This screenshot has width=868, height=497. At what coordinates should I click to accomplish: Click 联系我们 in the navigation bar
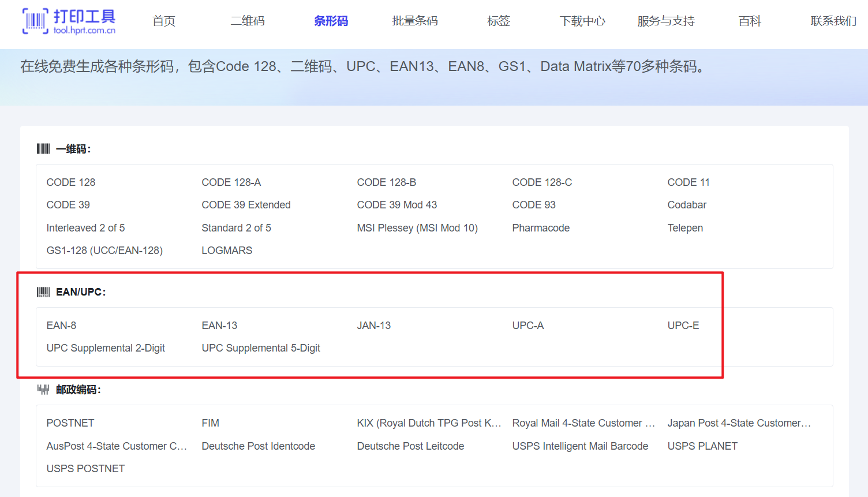pos(833,21)
